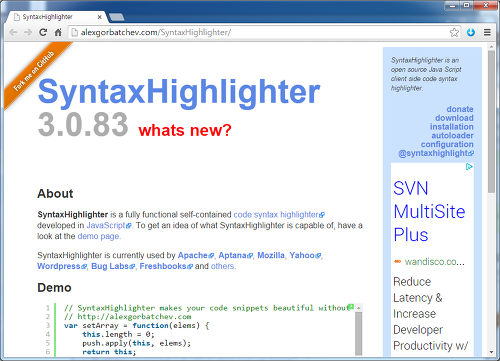Image resolution: width=500 pixels, height=361 pixels.
Task: Open the autoloader sidebar link
Action: (x=453, y=136)
